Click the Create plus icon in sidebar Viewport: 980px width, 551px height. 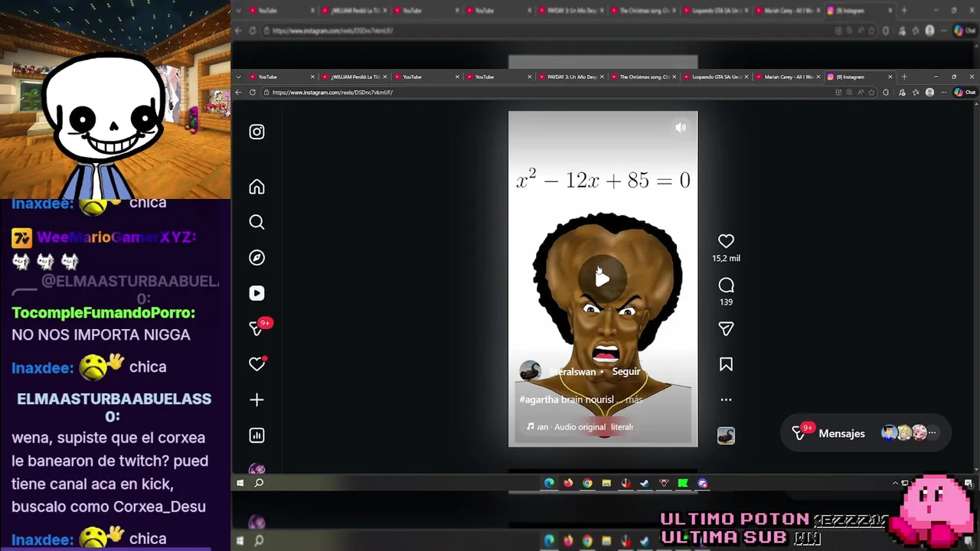tap(256, 399)
